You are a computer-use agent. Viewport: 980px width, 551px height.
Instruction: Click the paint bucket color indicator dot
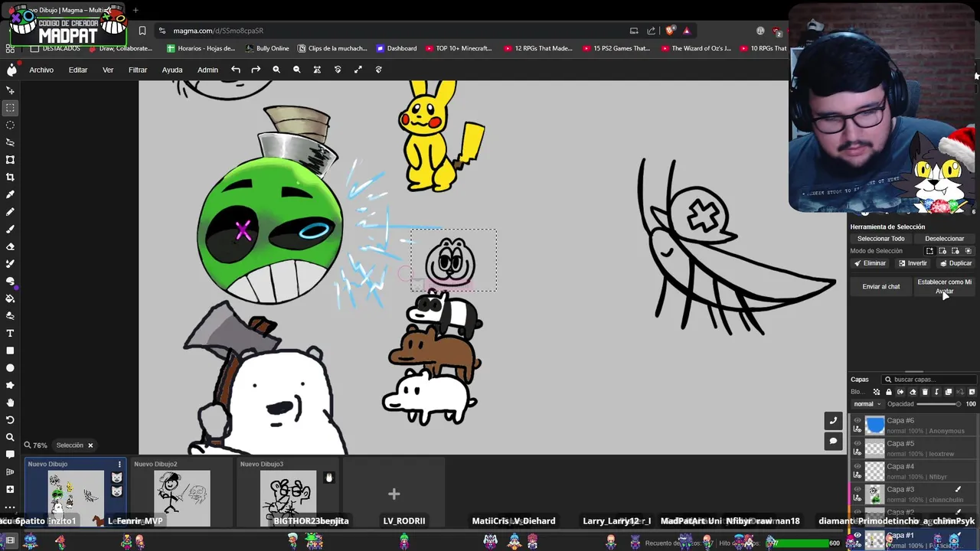tap(16, 289)
